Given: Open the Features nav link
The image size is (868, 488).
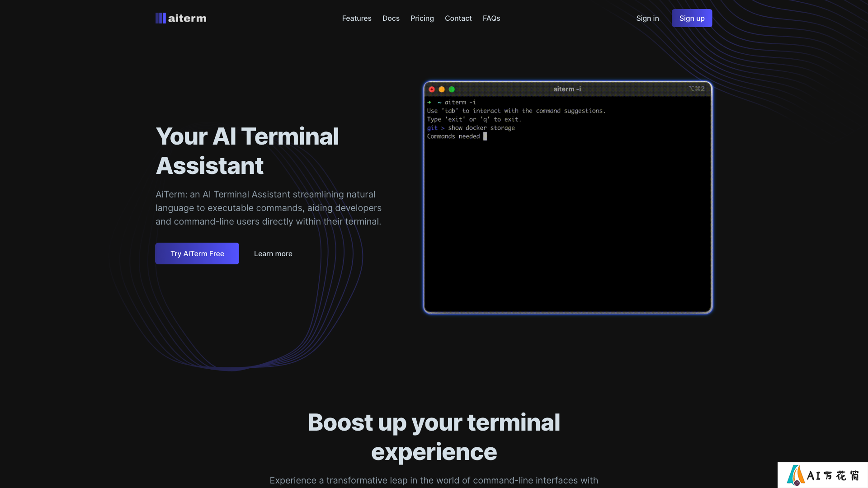Looking at the screenshot, I should (357, 18).
